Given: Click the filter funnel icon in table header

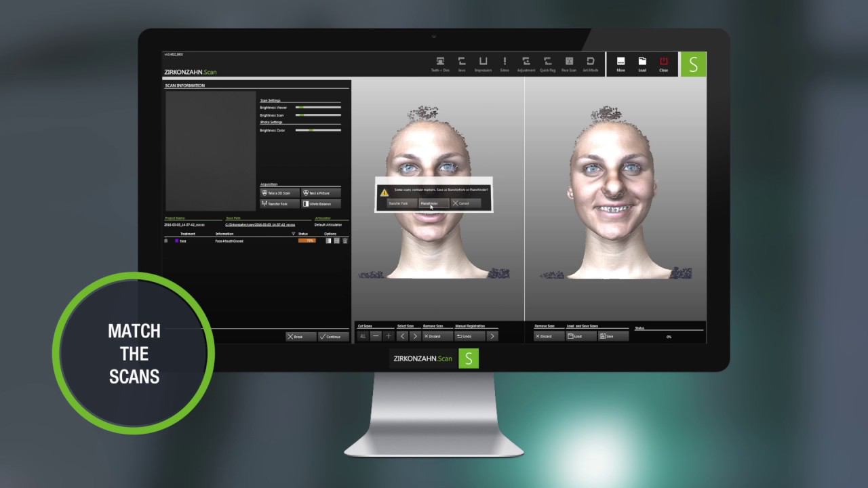Looking at the screenshot, I should 293,234.
